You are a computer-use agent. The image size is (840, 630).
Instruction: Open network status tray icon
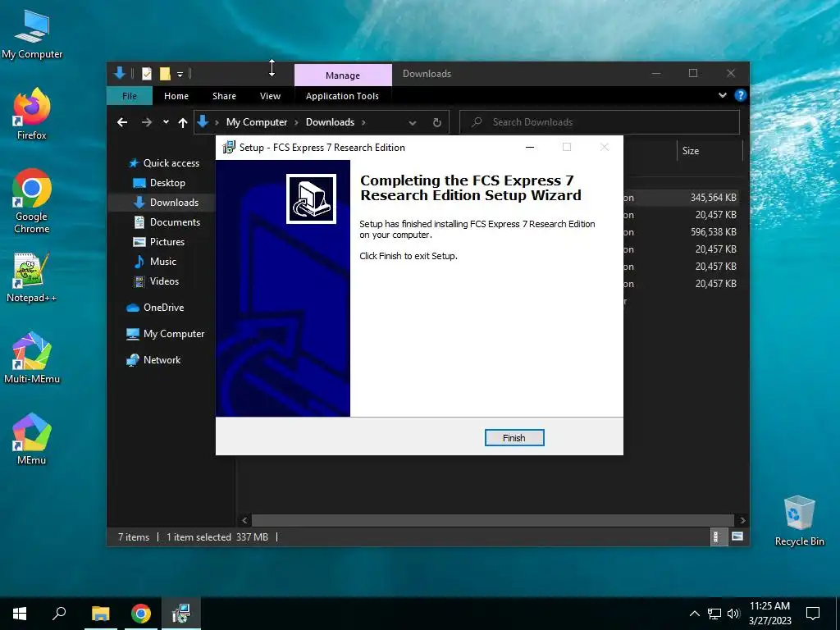[714, 614]
